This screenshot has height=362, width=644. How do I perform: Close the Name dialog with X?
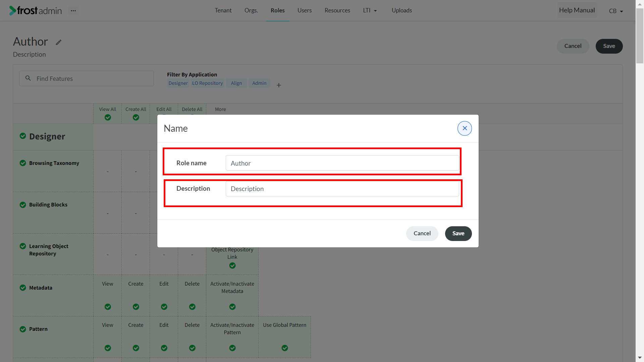(465, 128)
